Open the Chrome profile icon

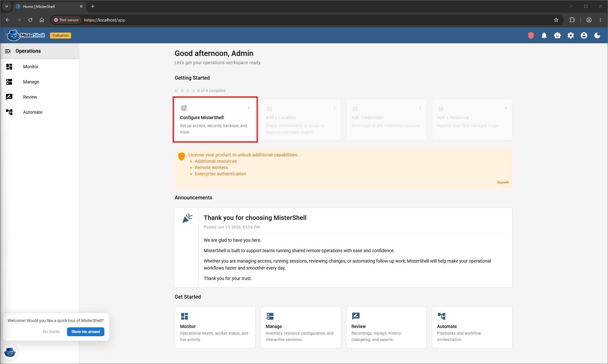pos(589,20)
